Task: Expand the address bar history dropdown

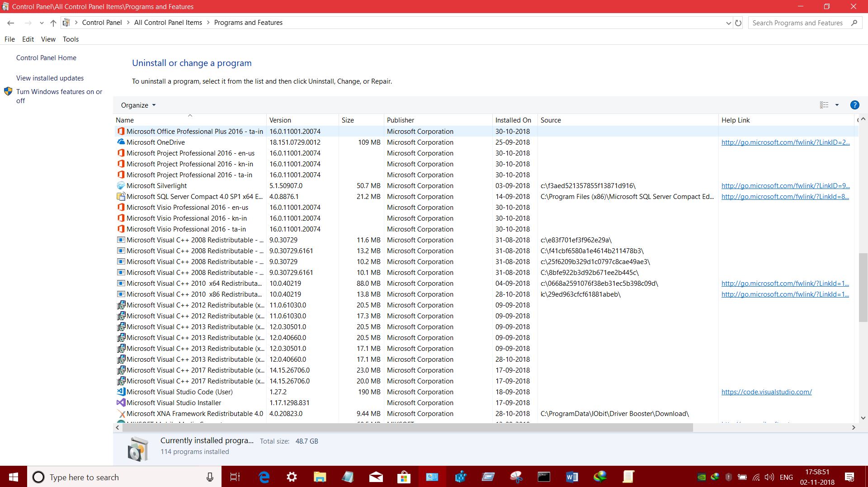Action: 728,23
